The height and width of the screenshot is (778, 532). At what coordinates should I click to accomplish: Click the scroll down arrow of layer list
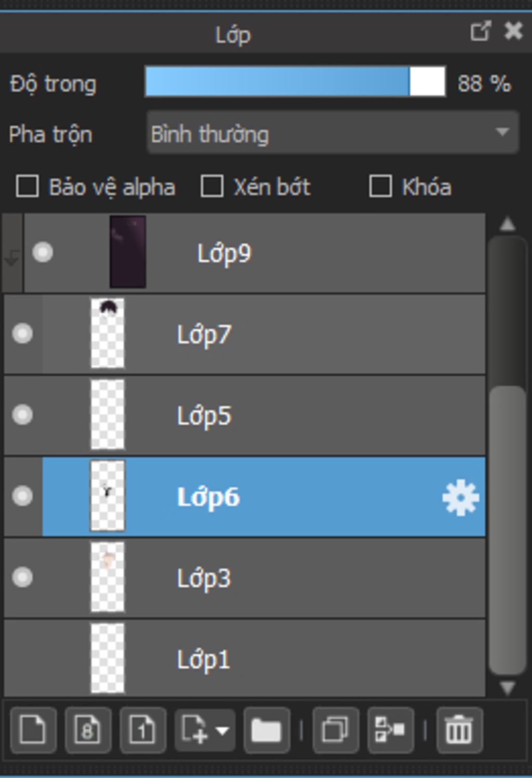click(x=507, y=688)
